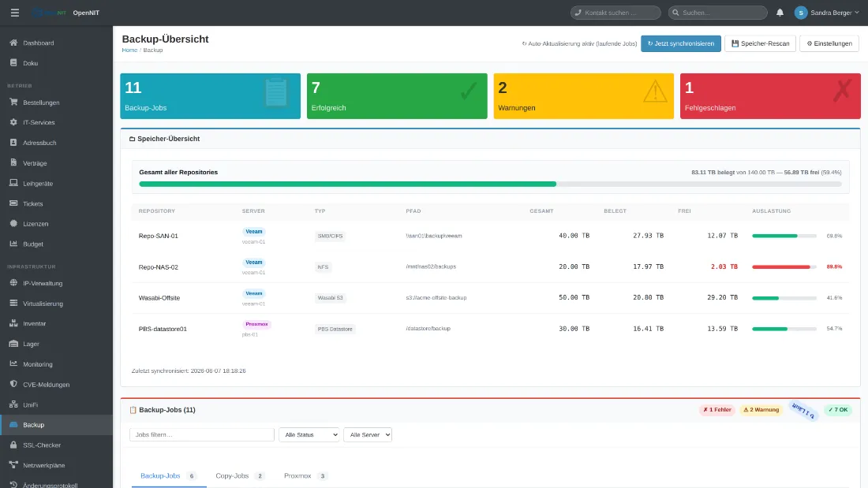Viewport: 868px width, 488px height.
Task: Focus the Jobs filtern input
Action: coord(202,435)
